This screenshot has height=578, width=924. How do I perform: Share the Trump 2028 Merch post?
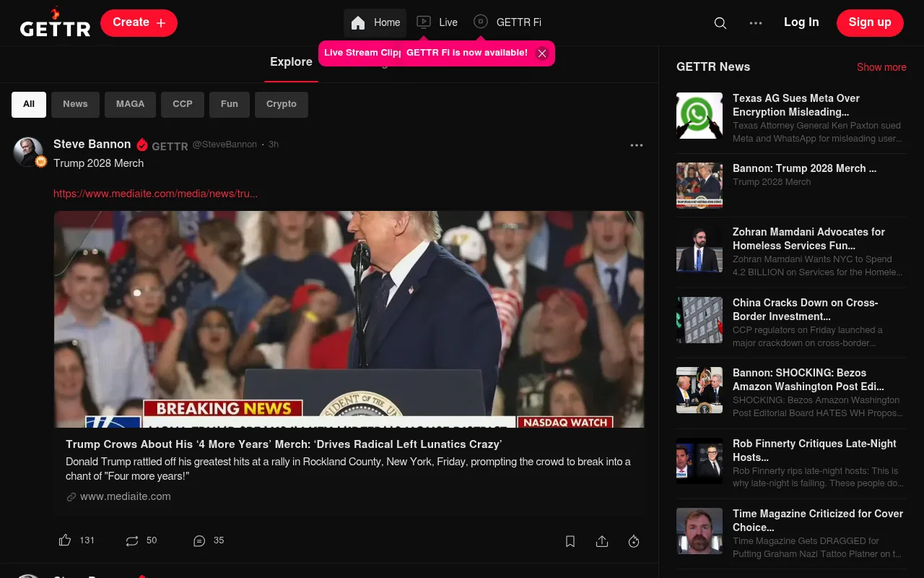[x=602, y=541]
